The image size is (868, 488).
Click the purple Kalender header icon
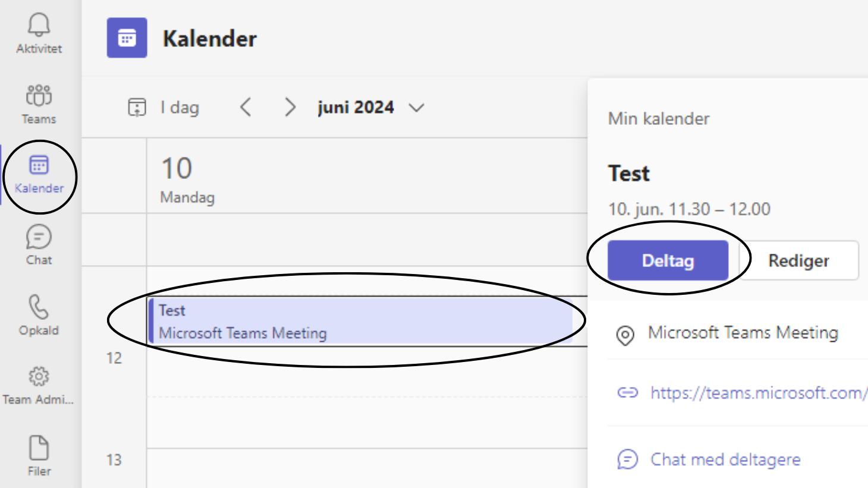(x=127, y=38)
